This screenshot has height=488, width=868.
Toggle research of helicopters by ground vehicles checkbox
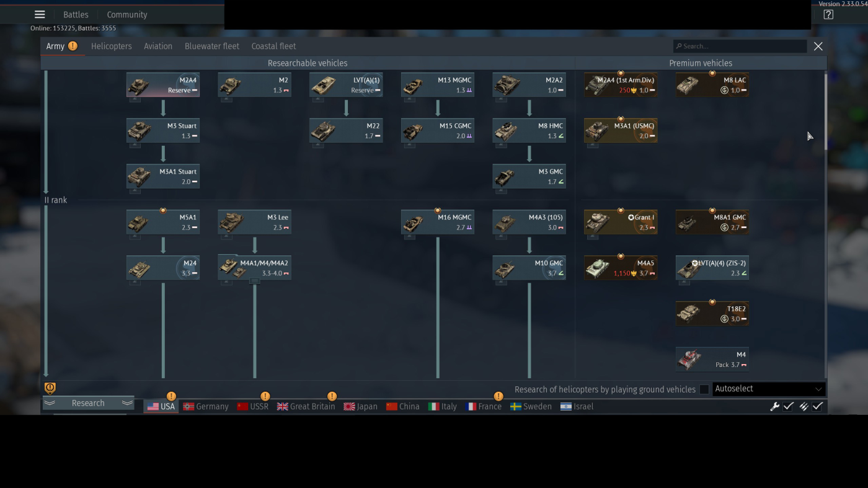click(x=704, y=389)
